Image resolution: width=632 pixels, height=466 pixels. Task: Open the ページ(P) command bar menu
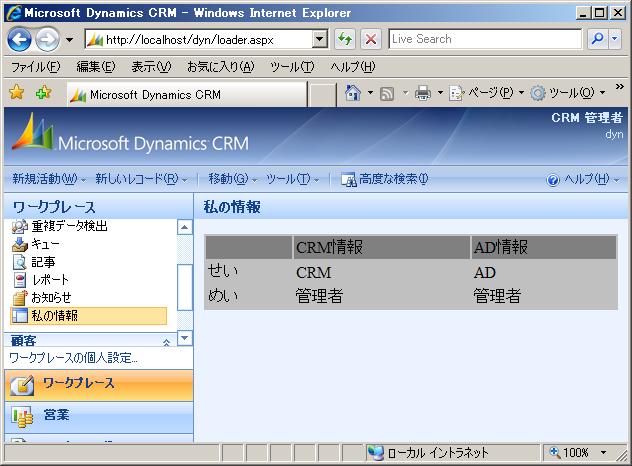486,94
